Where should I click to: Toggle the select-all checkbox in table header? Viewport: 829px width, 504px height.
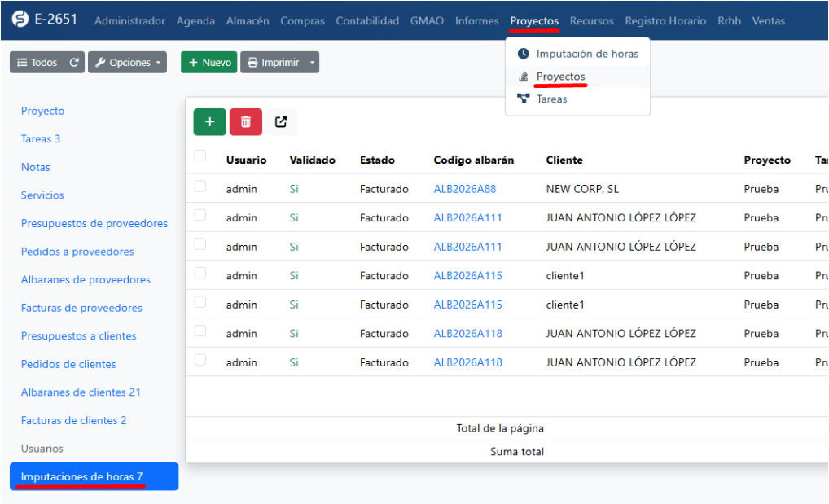click(200, 156)
